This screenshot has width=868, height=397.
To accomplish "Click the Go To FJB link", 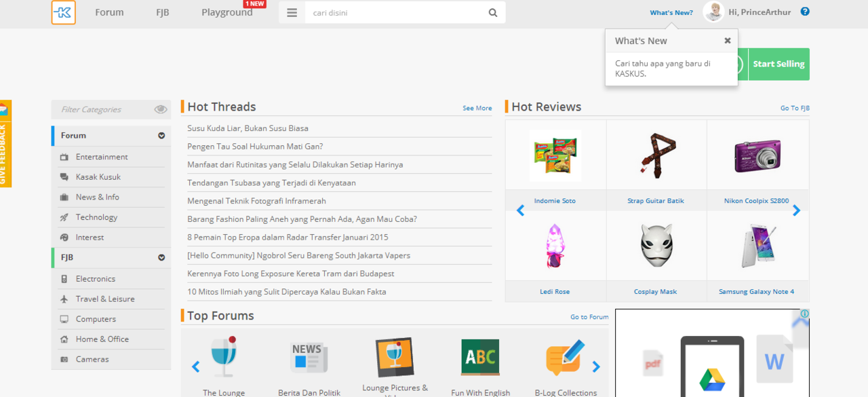I will 795,108.
